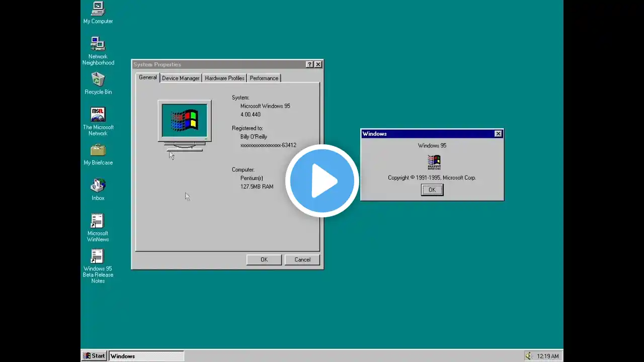The image size is (644, 362).
Task: Open the My Briefcase icon
Action: pyautogui.click(x=98, y=150)
